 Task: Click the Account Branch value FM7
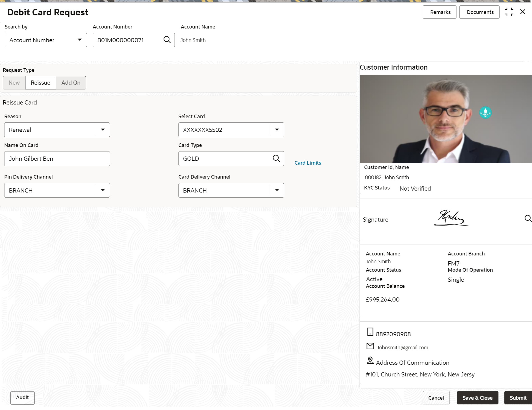click(x=453, y=263)
